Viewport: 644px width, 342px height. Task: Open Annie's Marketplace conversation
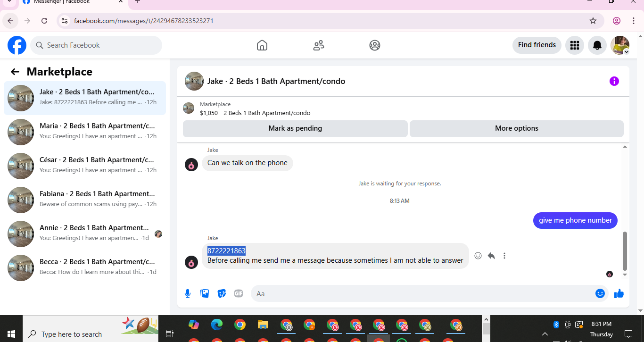click(85, 234)
